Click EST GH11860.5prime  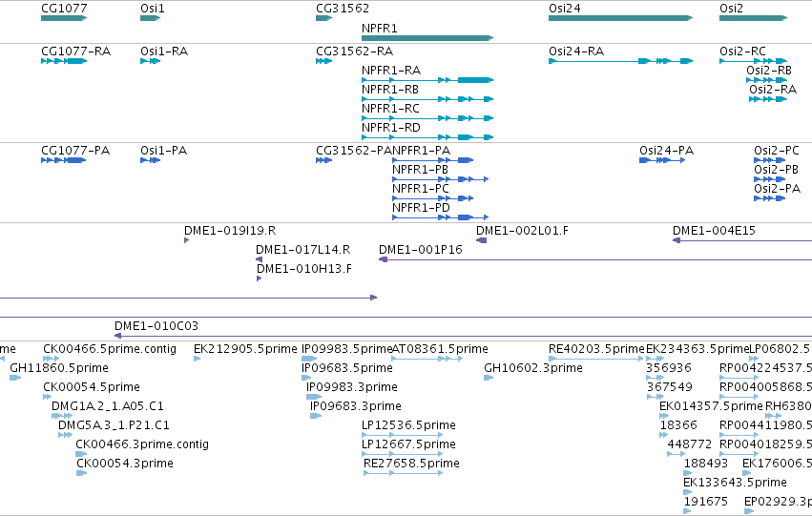click(x=59, y=368)
